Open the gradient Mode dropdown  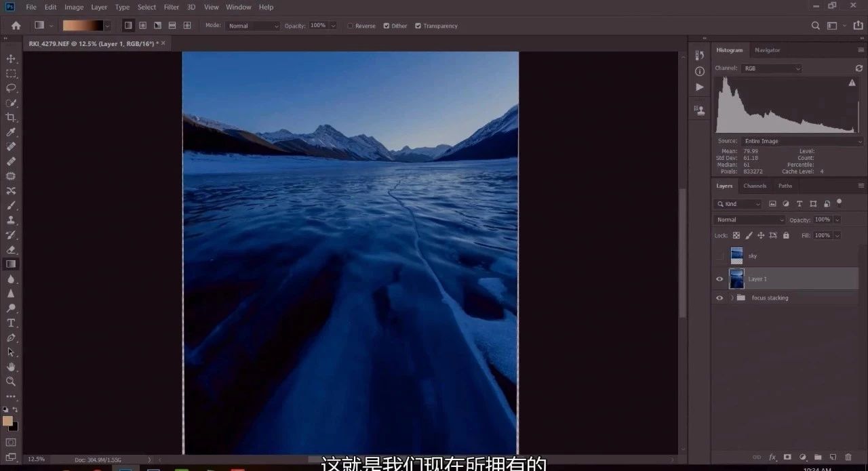point(252,26)
